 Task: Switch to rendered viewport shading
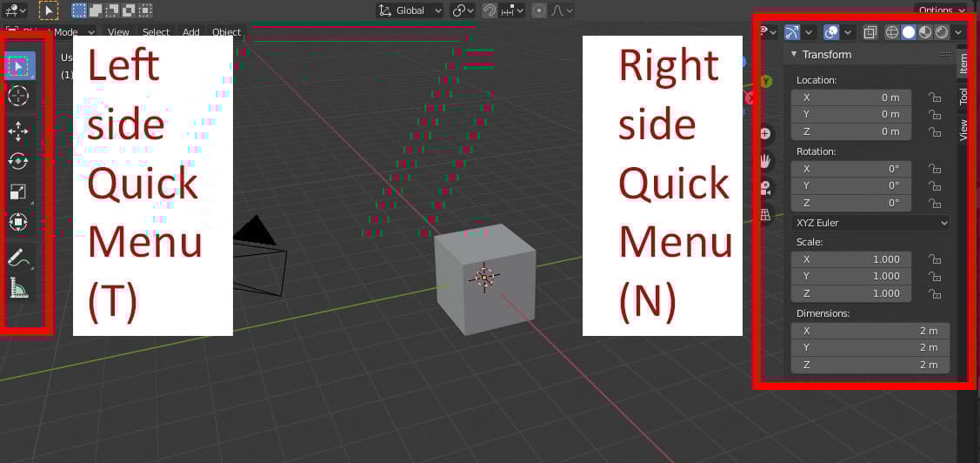point(941,31)
